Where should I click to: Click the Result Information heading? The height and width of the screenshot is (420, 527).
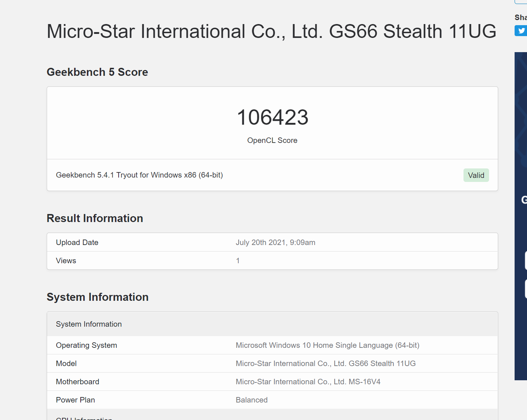coord(95,218)
